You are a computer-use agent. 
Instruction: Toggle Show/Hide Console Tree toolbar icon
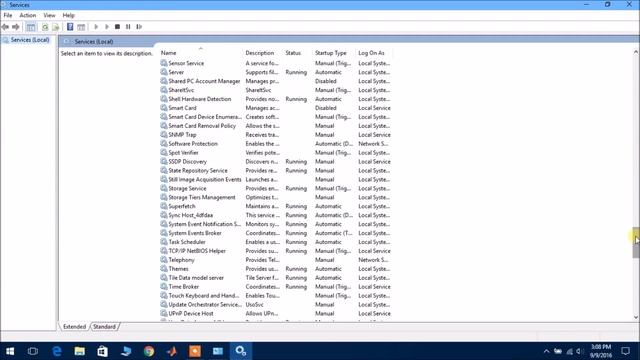31,27
